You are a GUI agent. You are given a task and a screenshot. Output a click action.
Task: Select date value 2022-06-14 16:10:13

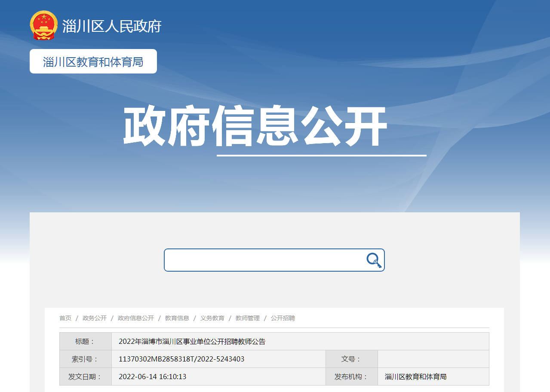[x=153, y=377]
